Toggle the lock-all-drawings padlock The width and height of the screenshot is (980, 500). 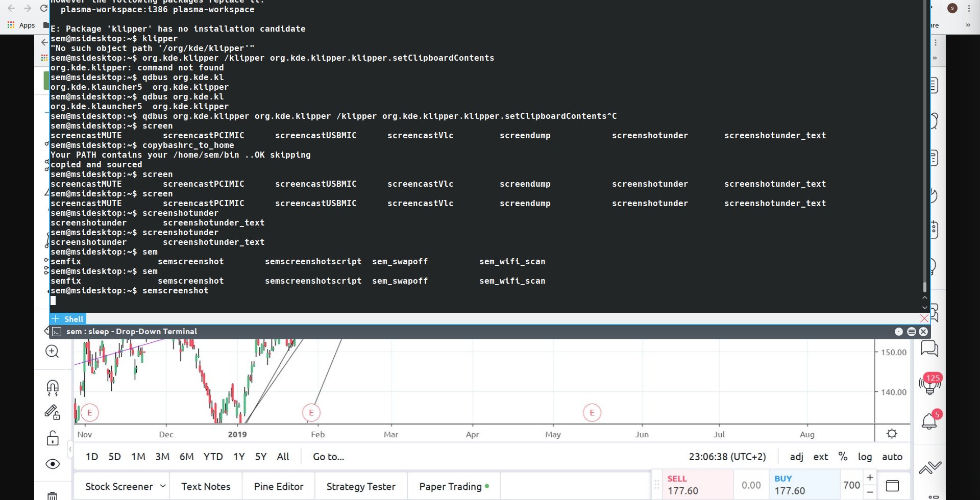pyautogui.click(x=53, y=438)
